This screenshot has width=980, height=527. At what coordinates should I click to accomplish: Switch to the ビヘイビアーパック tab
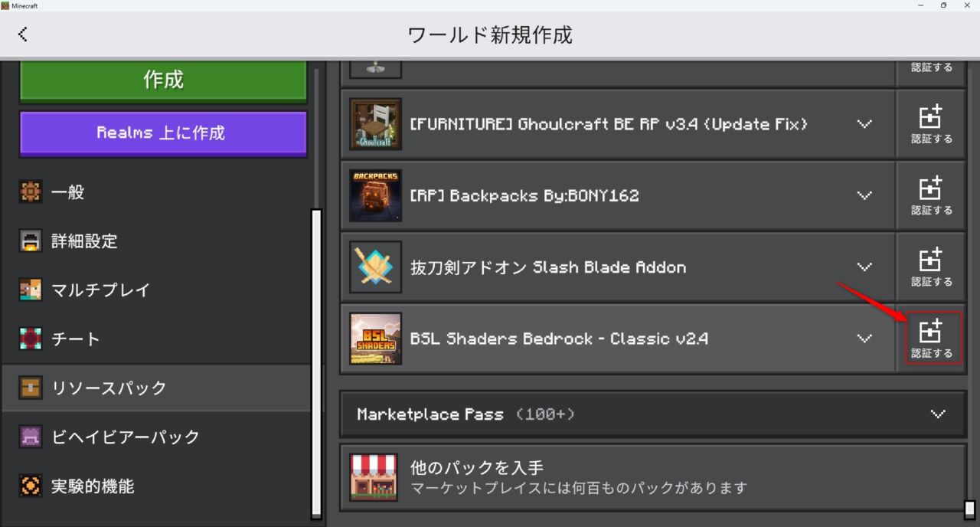click(x=157, y=437)
